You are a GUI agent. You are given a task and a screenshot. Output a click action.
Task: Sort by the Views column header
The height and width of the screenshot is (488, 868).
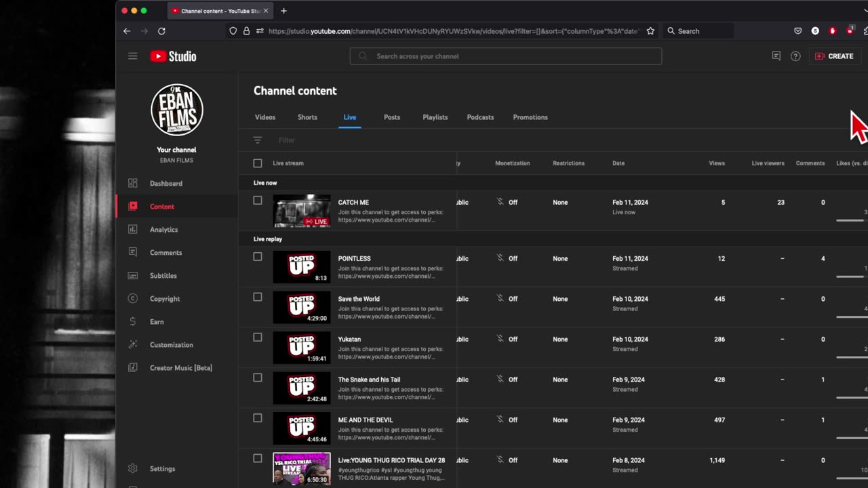(717, 163)
